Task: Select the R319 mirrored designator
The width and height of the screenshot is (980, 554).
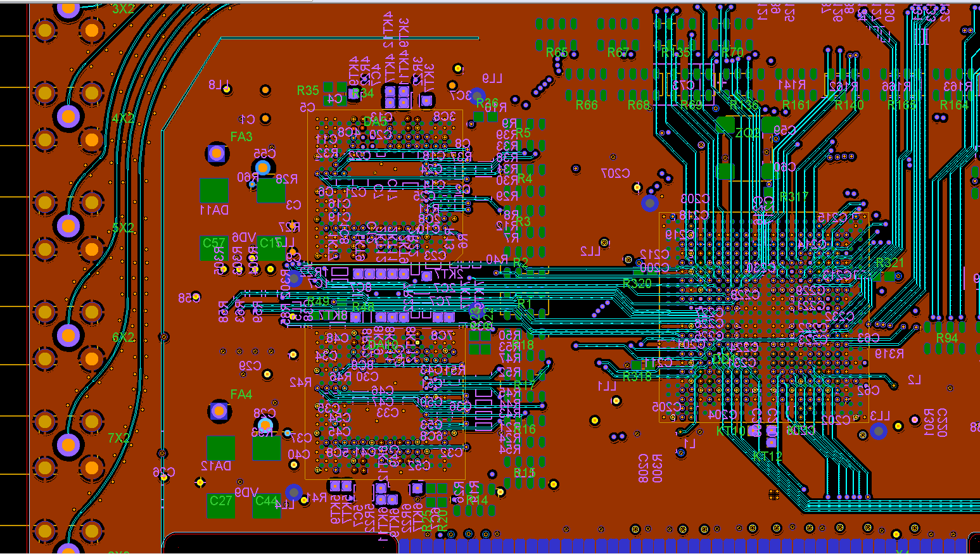Action: point(889,355)
